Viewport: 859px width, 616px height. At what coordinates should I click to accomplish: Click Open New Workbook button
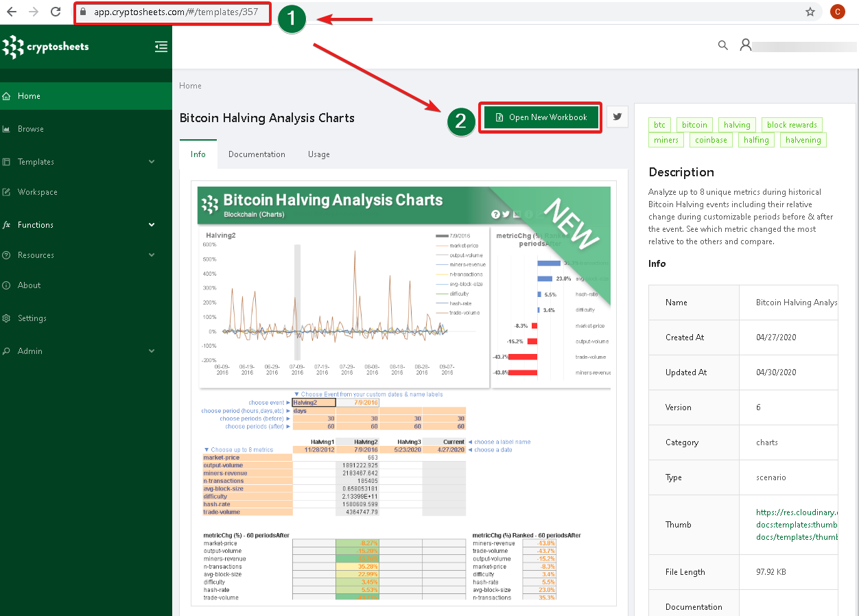click(541, 117)
